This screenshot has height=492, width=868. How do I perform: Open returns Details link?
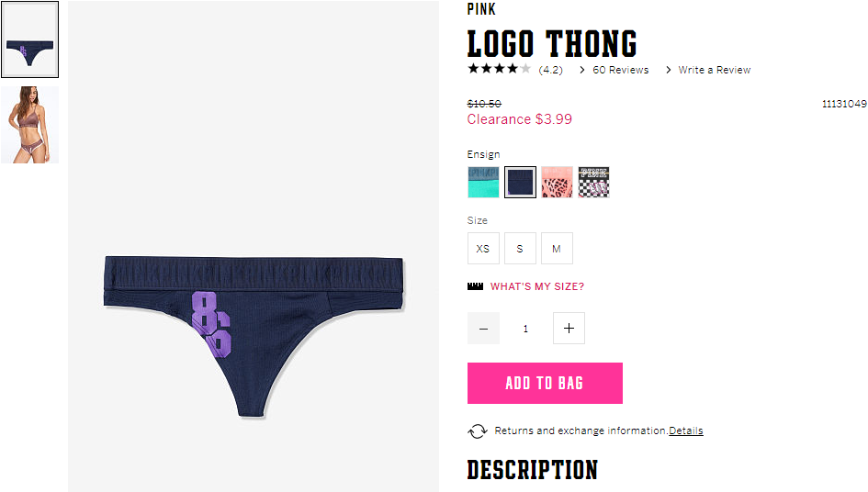pyautogui.click(x=686, y=430)
